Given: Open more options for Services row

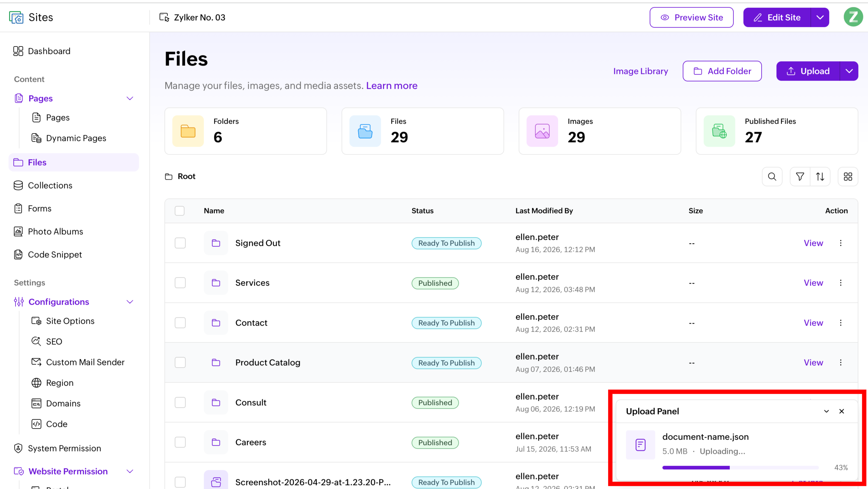Looking at the screenshot, I should tap(841, 283).
